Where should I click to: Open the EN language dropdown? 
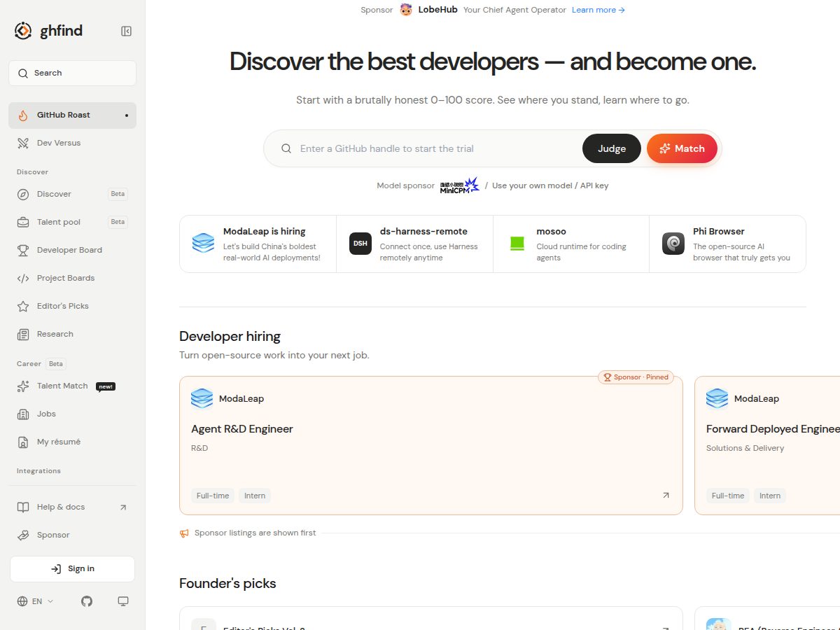coord(35,601)
